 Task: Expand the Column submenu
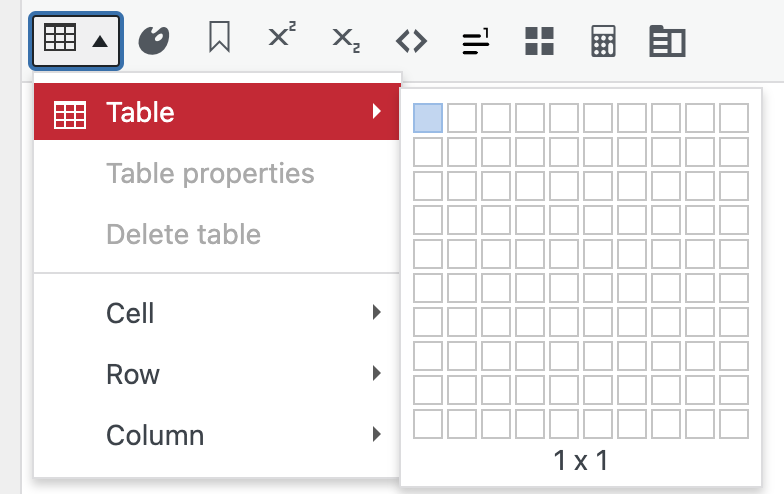coord(217,435)
